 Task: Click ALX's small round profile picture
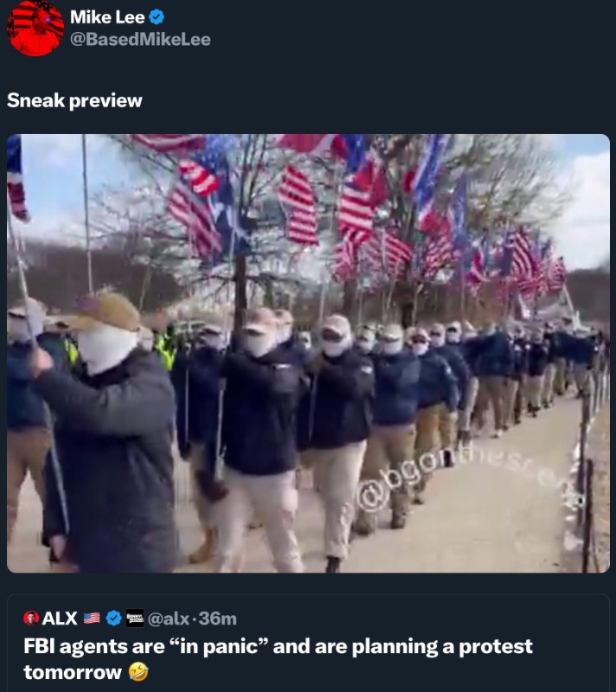(x=31, y=618)
